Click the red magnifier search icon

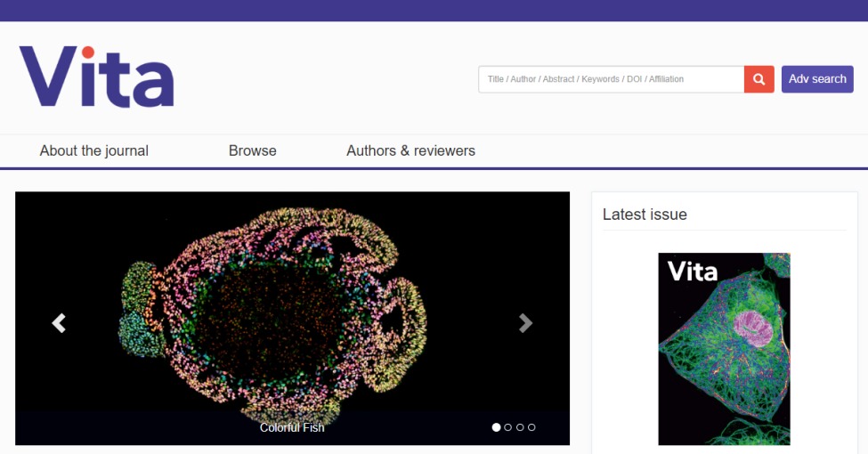pos(758,79)
